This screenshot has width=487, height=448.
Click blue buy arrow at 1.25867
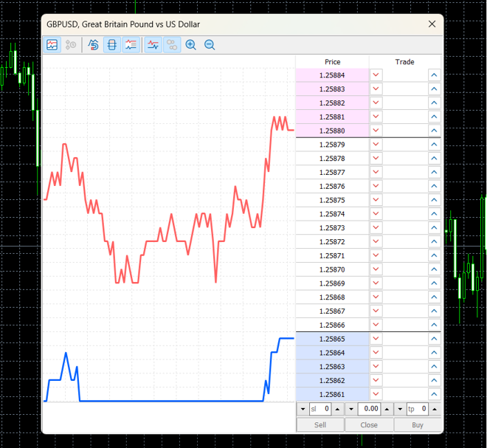434,311
